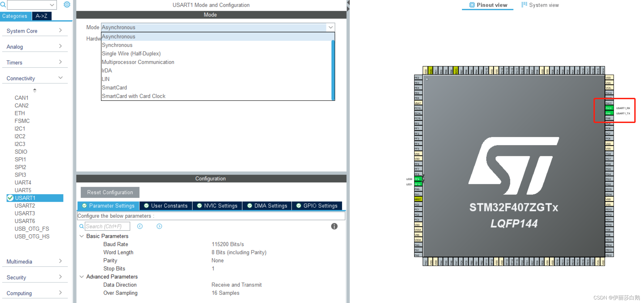This screenshot has height=303, width=644.
Task: Open the search magnifier icon top-left
Action: pos(4,5)
